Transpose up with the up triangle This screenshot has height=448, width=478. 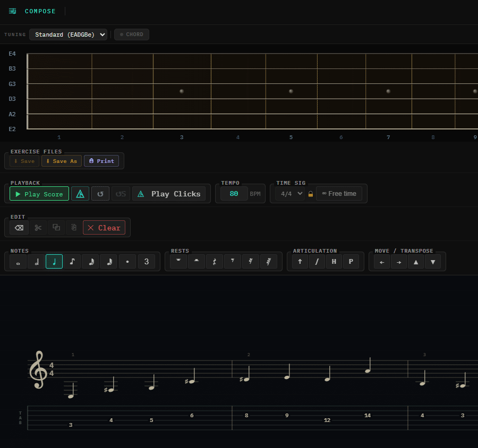click(x=416, y=262)
